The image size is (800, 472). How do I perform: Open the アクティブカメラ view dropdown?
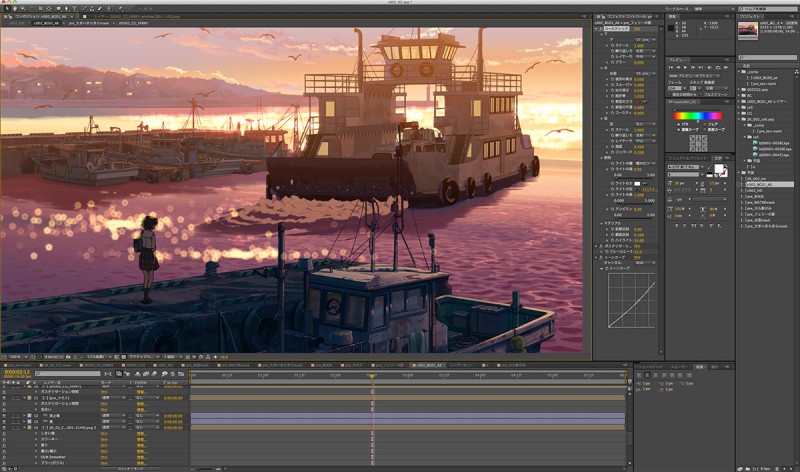pyautogui.click(x=144, y=357)
